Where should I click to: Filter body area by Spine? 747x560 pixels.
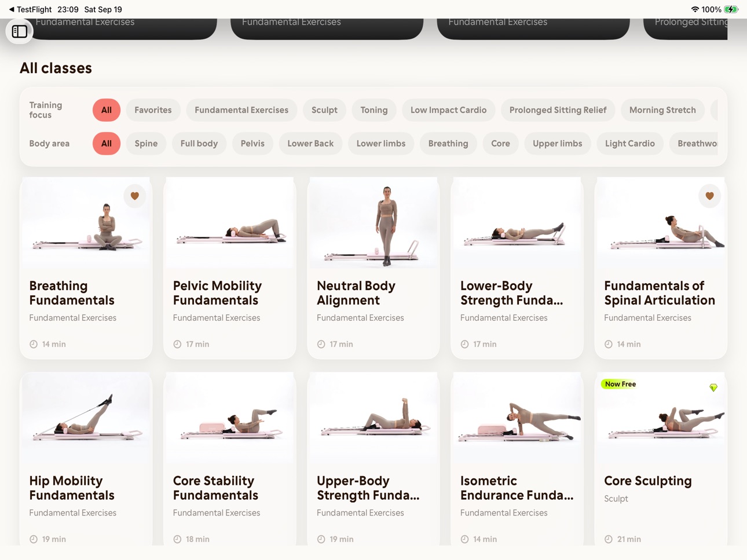pyautogui.click(x=146, y=144)
